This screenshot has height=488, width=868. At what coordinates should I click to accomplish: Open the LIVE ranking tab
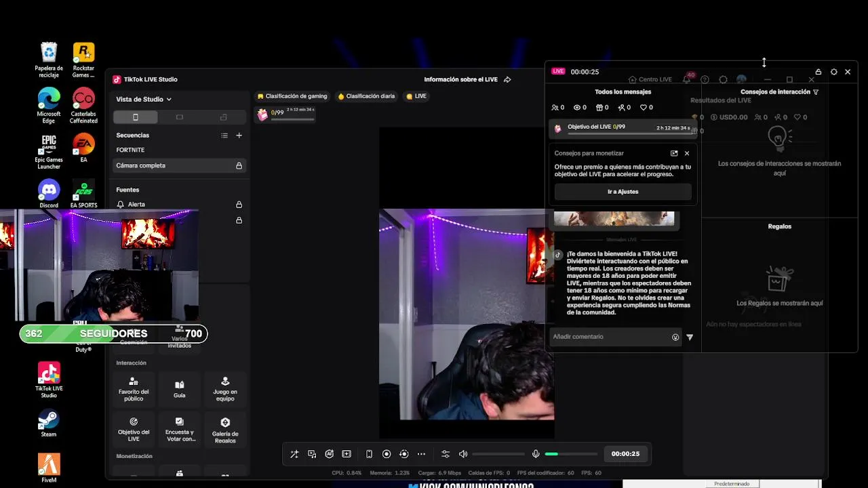[416, 96]
